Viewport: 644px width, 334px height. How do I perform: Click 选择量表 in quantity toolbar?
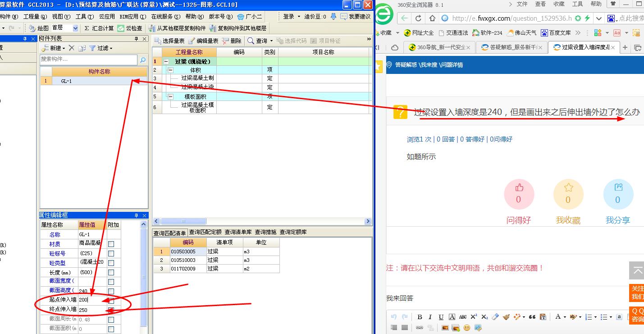[169, 41]
